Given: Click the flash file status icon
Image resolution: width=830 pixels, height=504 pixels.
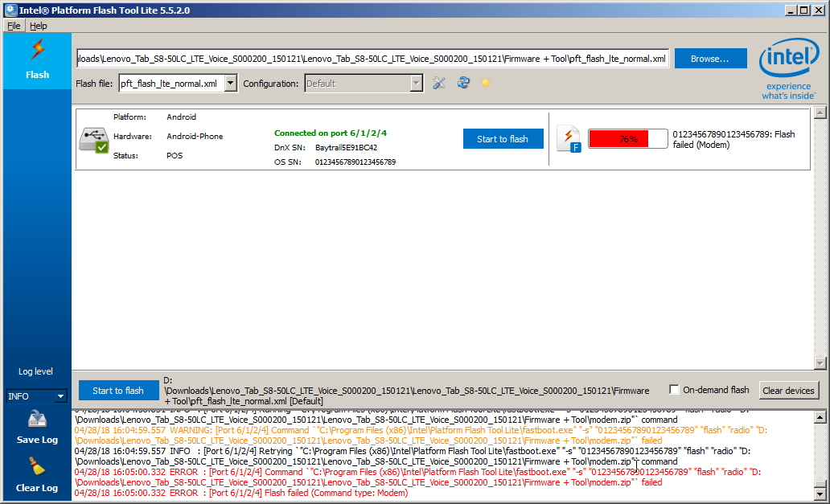Looking at the screenshot, I should click(569, 139).
